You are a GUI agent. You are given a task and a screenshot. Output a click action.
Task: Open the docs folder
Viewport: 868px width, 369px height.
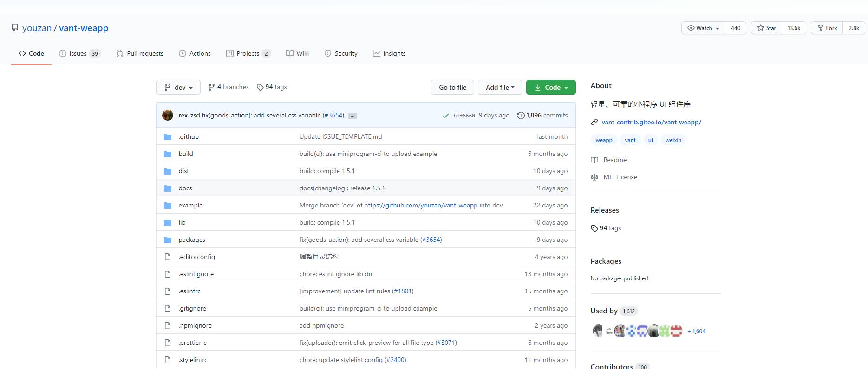click(x=185, y=188)
